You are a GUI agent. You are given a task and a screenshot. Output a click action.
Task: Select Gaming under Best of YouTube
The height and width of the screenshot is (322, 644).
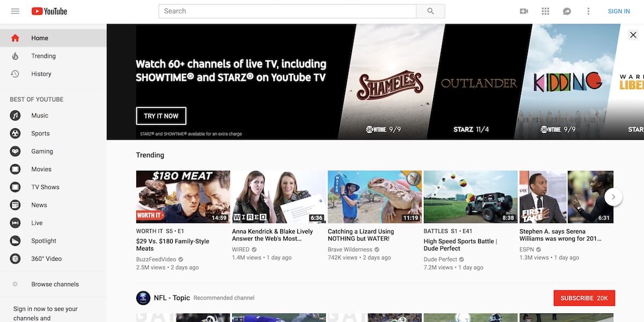[42, 151]
